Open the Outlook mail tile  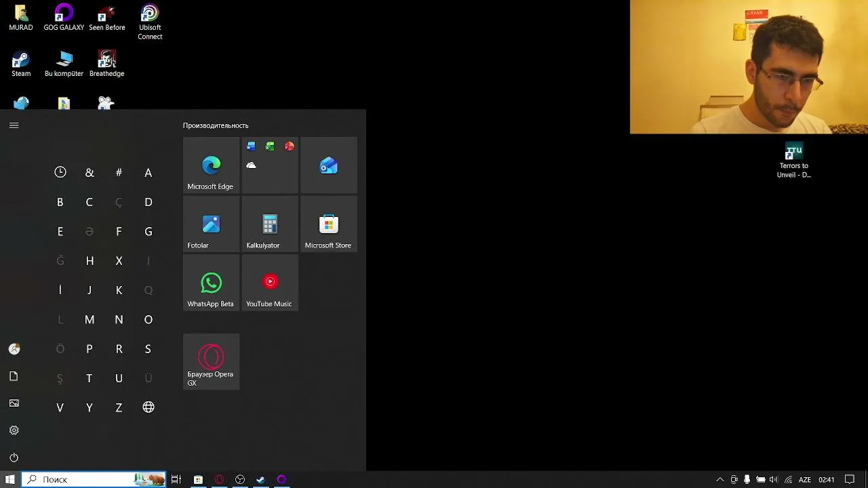329,165
